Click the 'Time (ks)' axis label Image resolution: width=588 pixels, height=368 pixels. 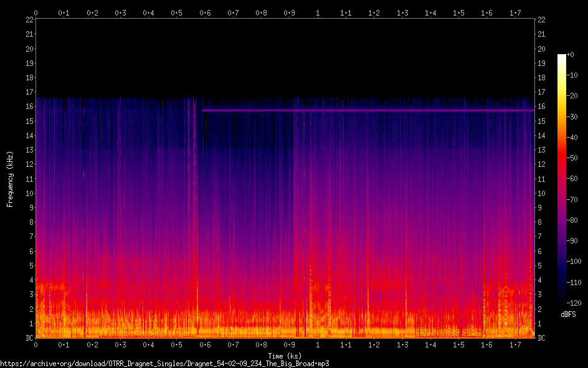coord(285,356)
